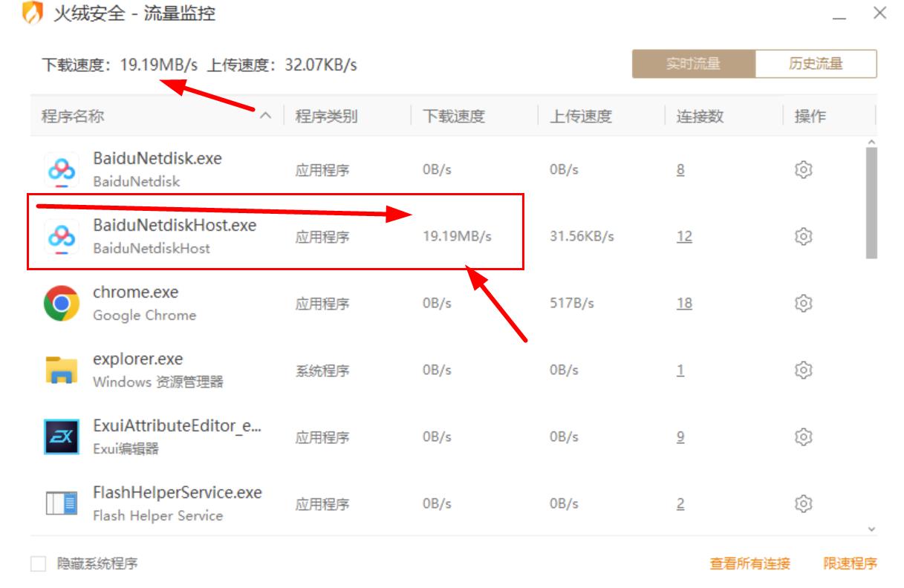
Task: Select the explorer.exe name text
Action: tap(138, 359)
